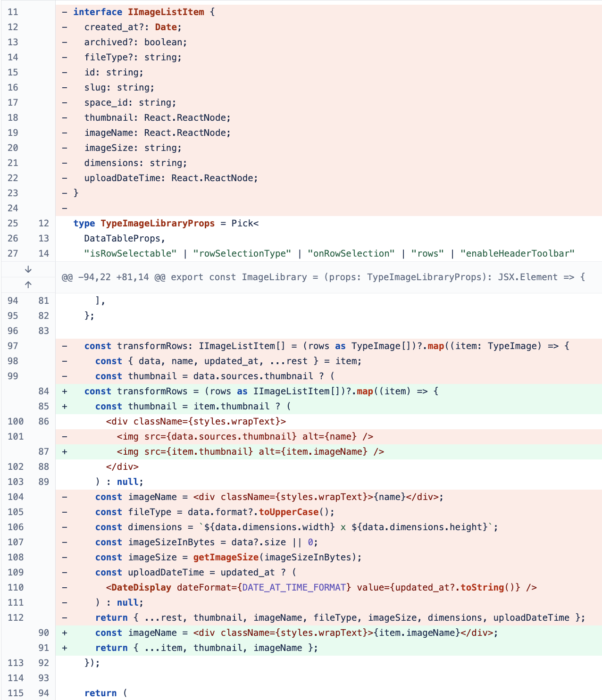The width and height of the screenshot is (602, 700).
Task: Select old line number 11
Action: (13, 12)
